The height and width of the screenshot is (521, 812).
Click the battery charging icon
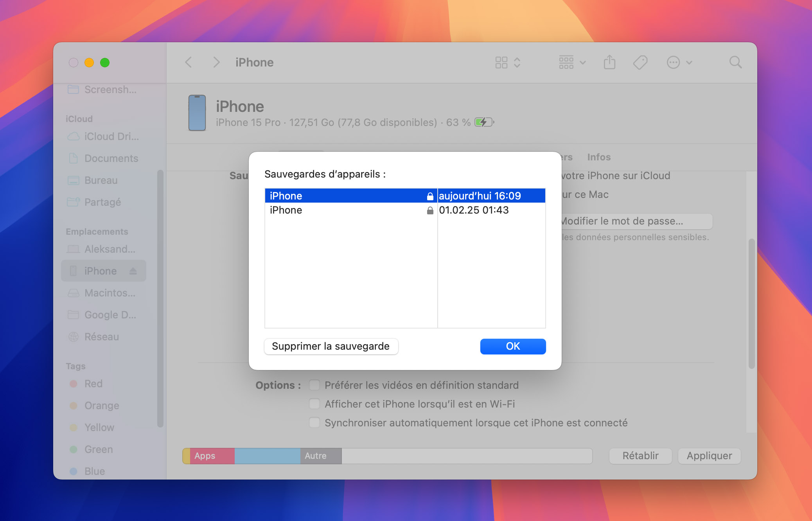click(x=484, y=122)
